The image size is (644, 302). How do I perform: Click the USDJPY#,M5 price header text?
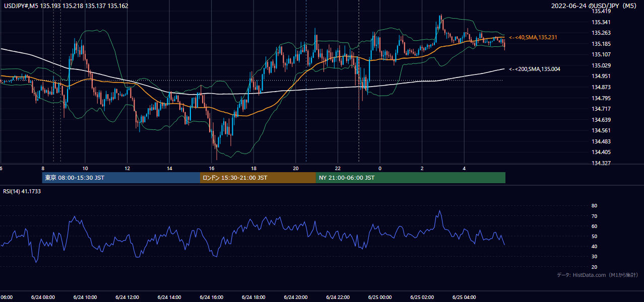[66, 6]
